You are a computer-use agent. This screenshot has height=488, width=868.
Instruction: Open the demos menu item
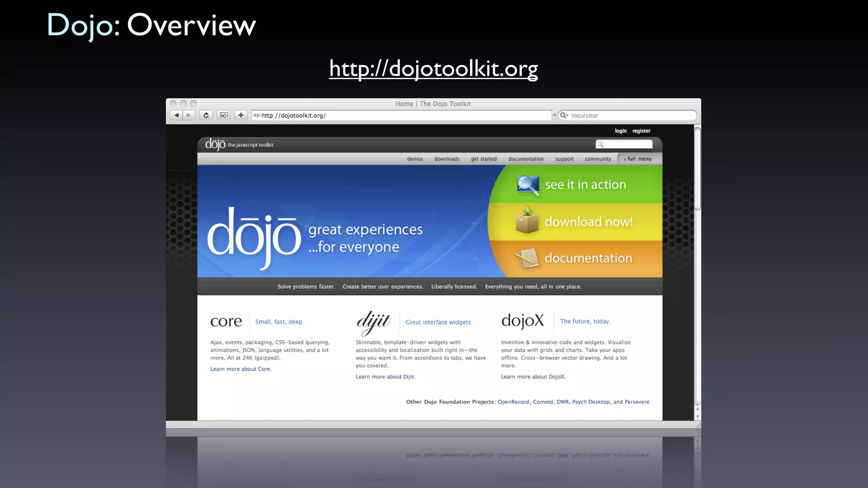pyautogui.click(x=415, y=159)
